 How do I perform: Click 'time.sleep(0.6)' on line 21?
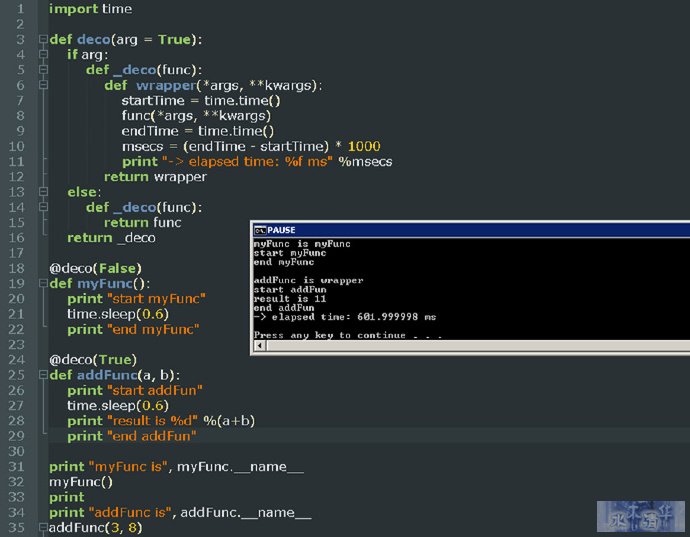[118, 314]
